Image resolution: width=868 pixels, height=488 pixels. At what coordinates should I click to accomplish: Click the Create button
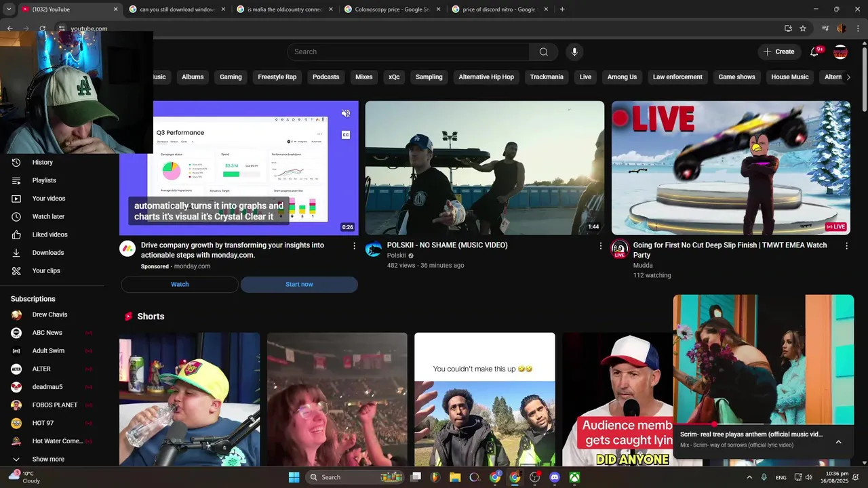click(778, 52)
